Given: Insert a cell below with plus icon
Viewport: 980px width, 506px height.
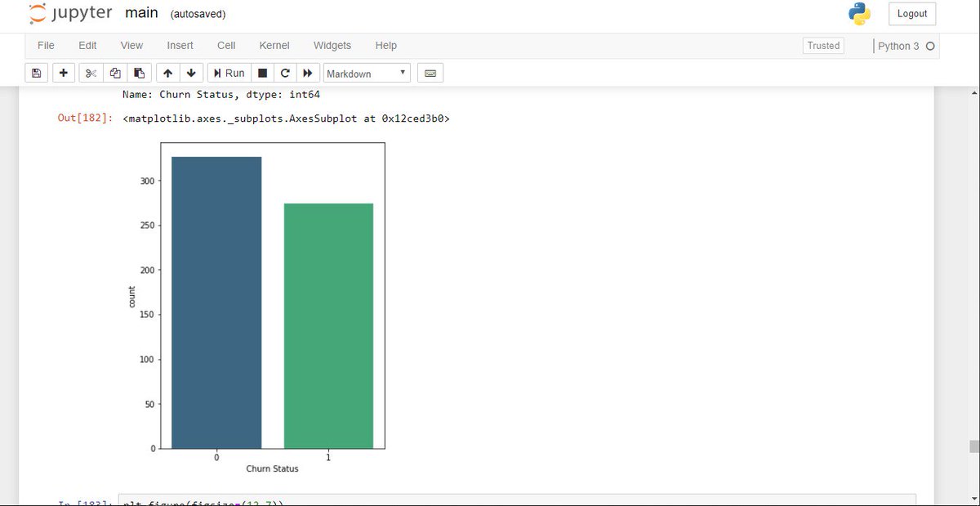Looking at the screenshot, I should tap(64, 73).
